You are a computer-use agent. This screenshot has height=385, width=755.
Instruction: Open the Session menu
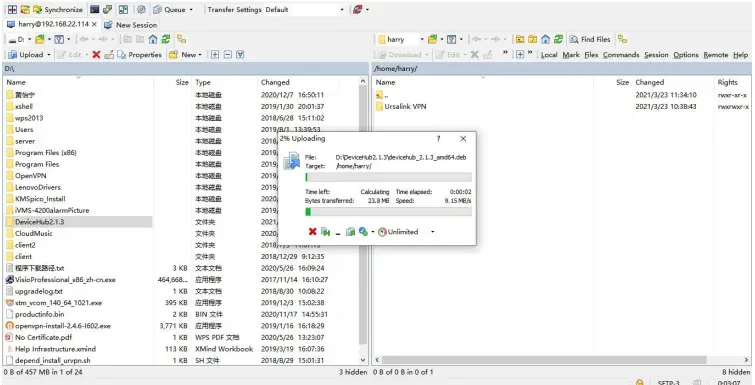pyautogui.click(x=656, y=55)
